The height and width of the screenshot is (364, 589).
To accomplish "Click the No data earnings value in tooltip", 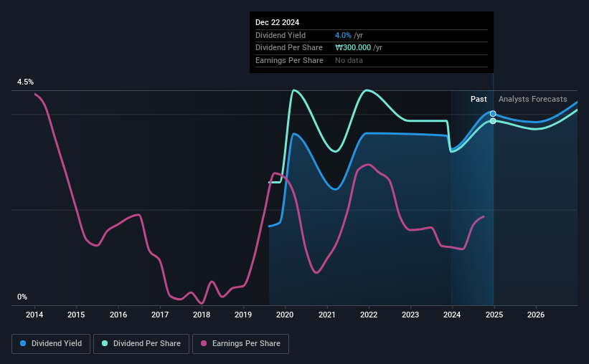I will pyautogui.click(x=349, y=60).
